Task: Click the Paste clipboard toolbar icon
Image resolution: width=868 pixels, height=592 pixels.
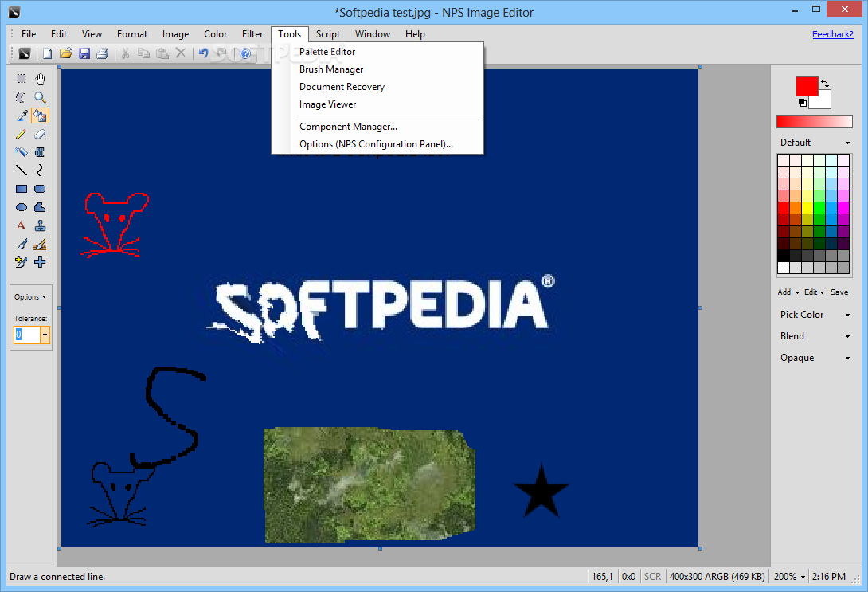Action: (162, 53)
